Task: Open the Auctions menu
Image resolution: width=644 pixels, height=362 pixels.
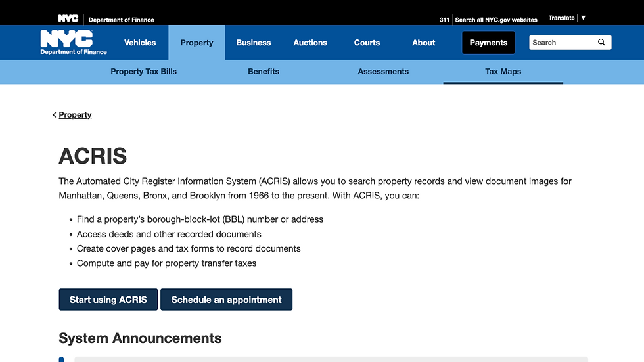Action: pyautogui.click(x=310, y=43)
